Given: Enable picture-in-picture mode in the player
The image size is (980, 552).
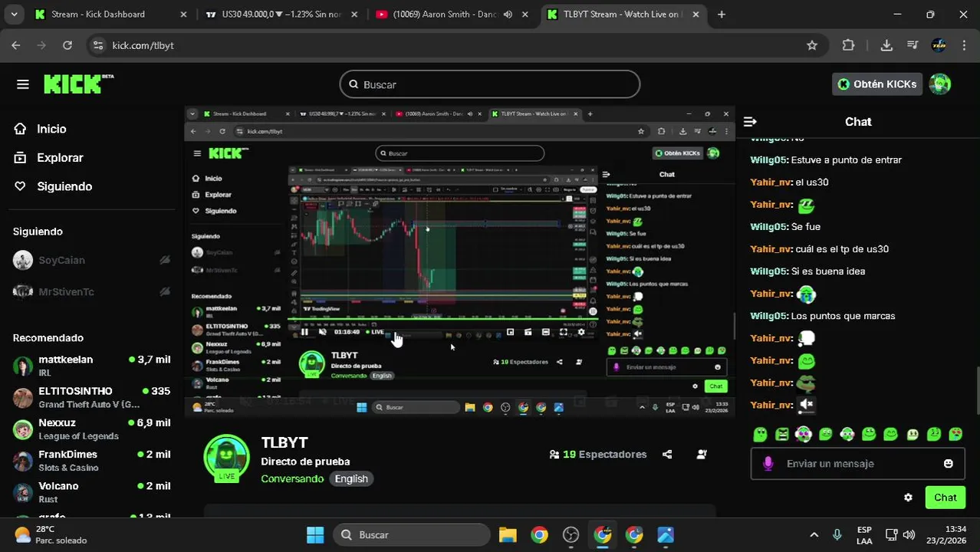Looking at the screenshot, I should coord(510,332).
